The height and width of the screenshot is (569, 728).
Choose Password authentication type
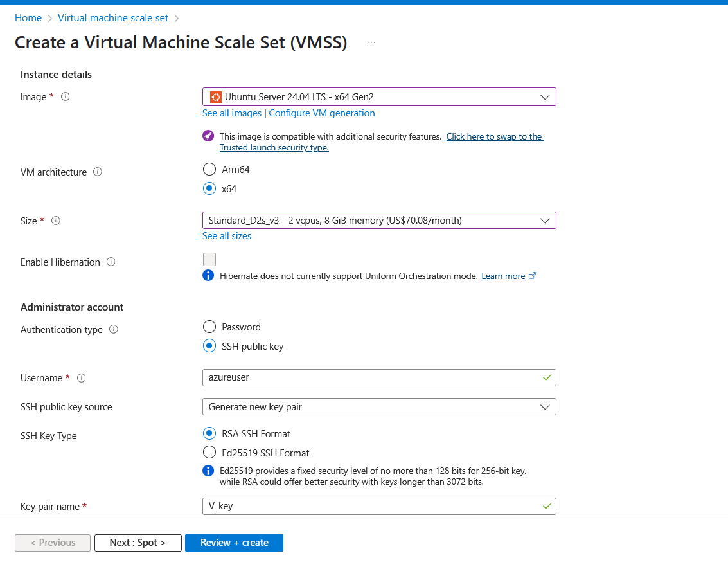(x=209, y=327)
